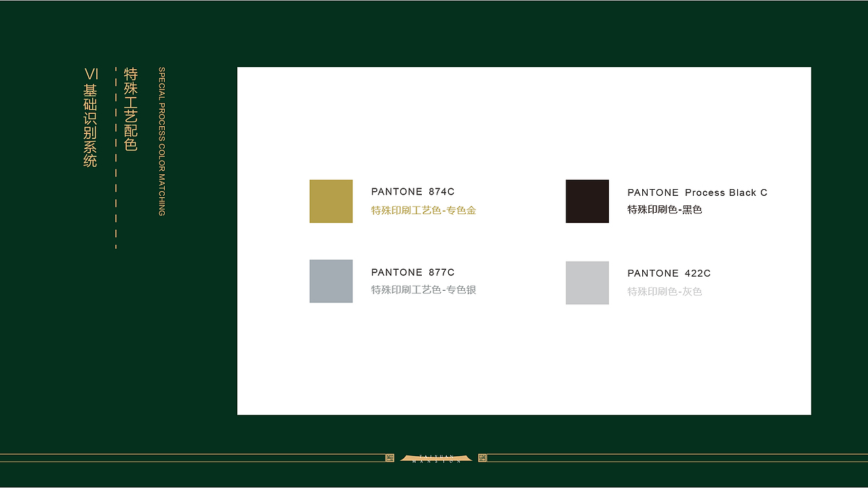Click the text 'PANTONE 422C'
The image size is (868, 488).
[669, 273]
